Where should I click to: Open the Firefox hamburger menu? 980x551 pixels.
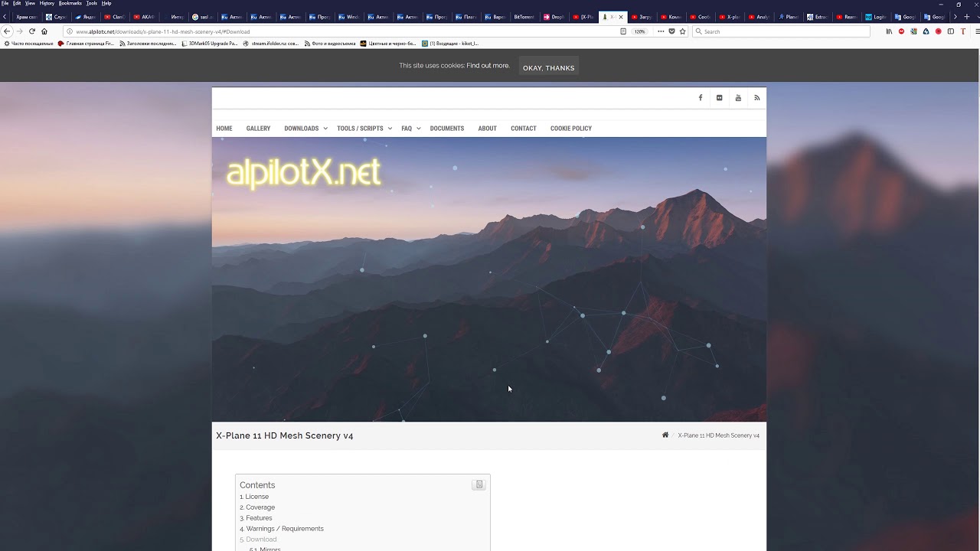pos(977,31)
